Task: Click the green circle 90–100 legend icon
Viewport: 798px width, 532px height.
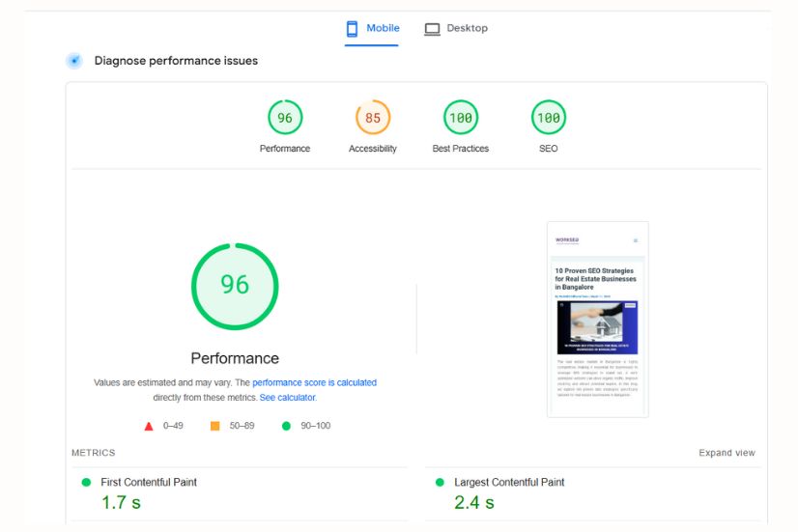Action: [x=287, y=426]
